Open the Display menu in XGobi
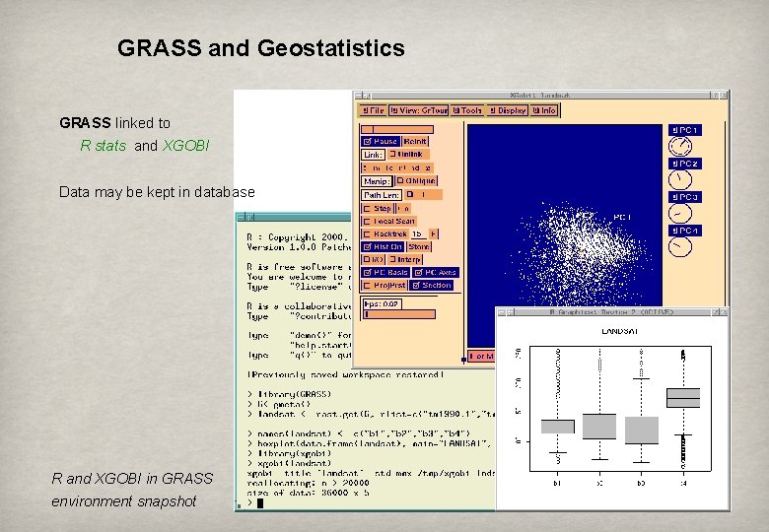The height and width of the screenshot is (532, 769). (x=508, y=110)
